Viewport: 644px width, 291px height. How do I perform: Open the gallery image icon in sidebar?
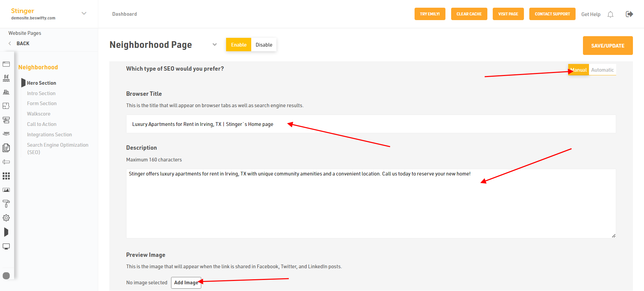pyautogui.click(x=6, y=190)
